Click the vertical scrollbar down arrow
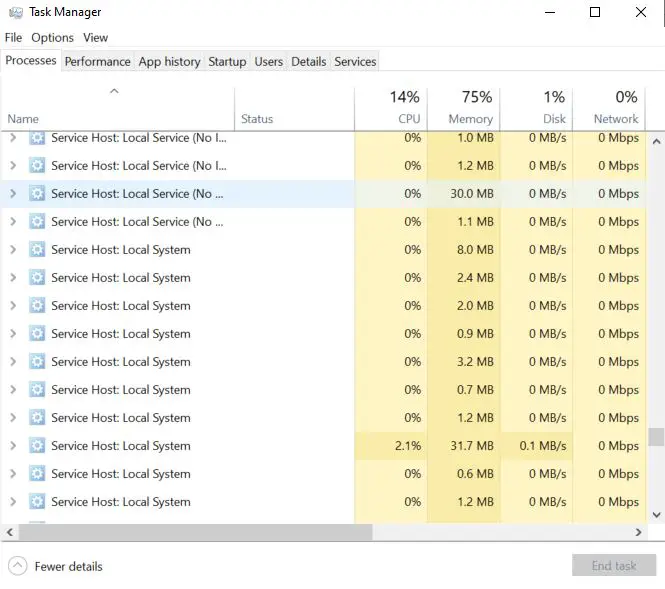 point(657,515)
